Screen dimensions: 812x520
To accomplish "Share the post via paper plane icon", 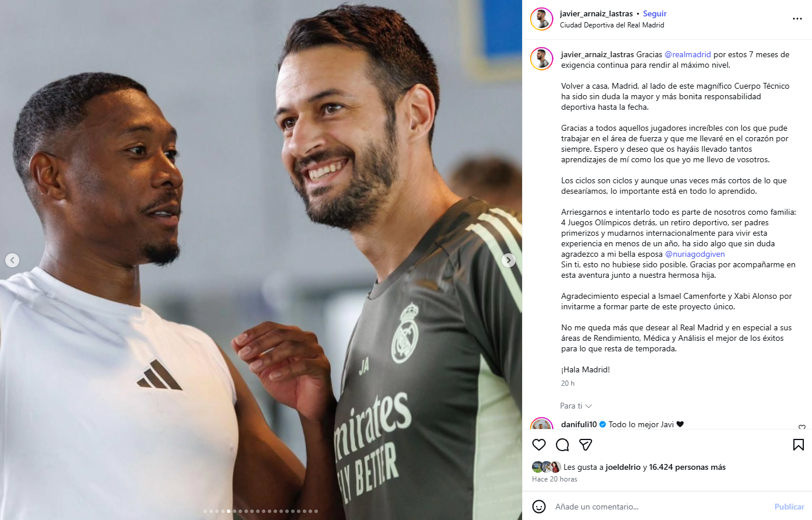I will click(x=586, y=445).
